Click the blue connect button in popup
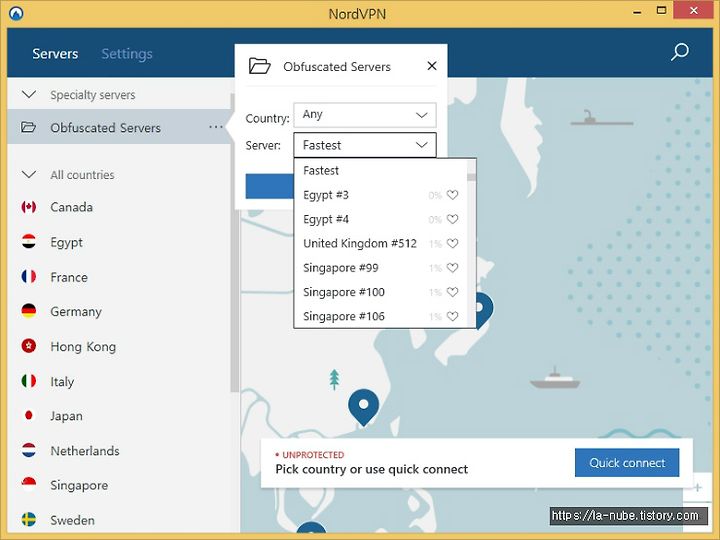Image resolution: width=720 pixels, height=540 pixels. coord(270,186)
